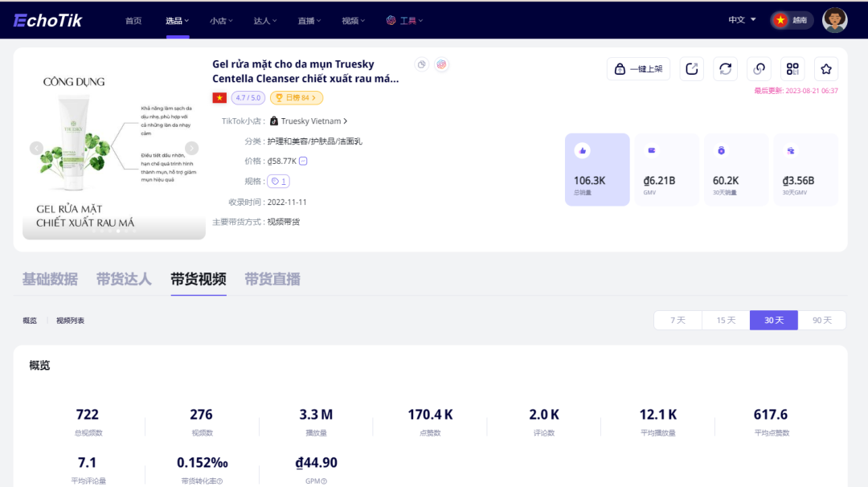Open the 中文 language dropdown
868x487 pixels.
737,20
